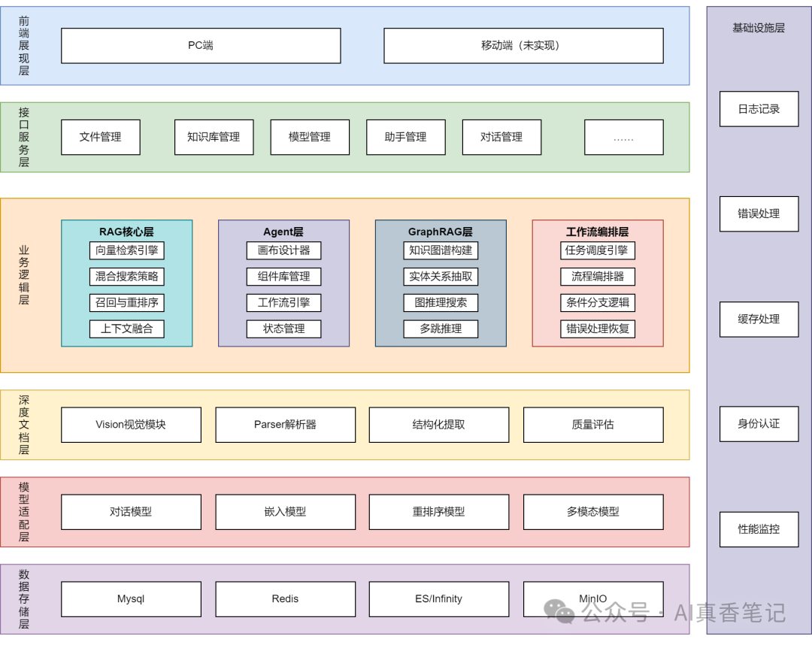Click the 知识图谱构建 item in GraphRAG层

point(440,250)
